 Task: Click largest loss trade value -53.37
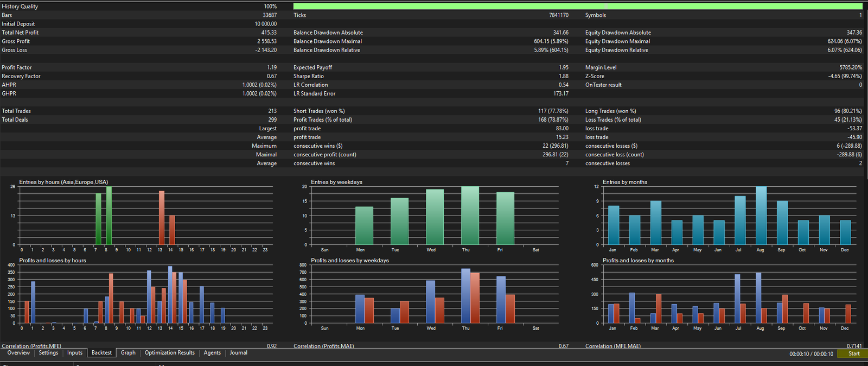855,128
